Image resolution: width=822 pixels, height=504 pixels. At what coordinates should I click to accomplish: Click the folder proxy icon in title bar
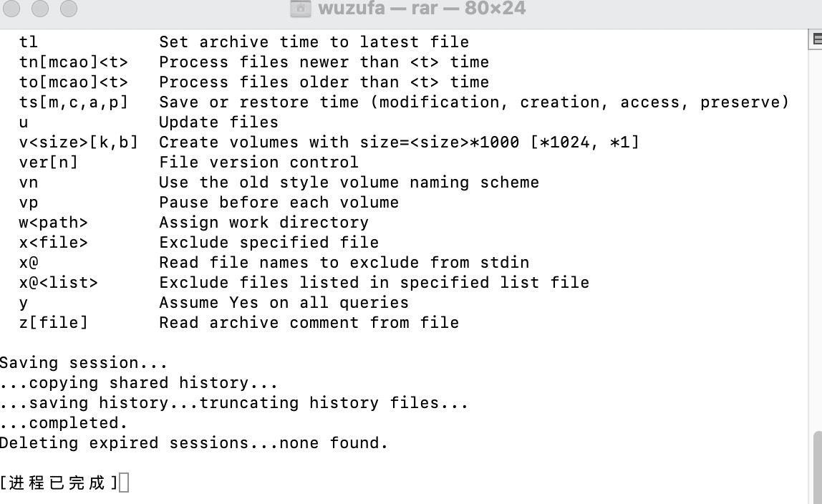point(300,9)
